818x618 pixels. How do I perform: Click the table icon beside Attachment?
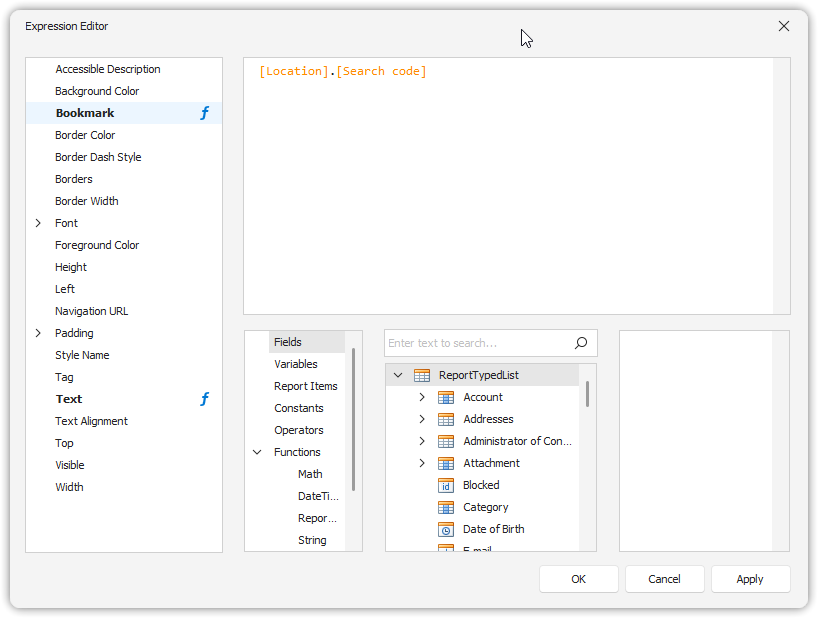click(x=445, y=463)
